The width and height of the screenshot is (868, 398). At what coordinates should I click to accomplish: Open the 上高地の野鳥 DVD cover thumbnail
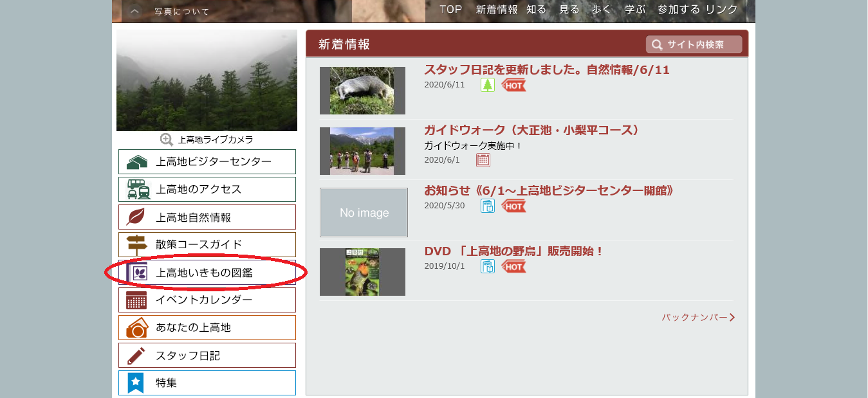(x=362, y=272)
